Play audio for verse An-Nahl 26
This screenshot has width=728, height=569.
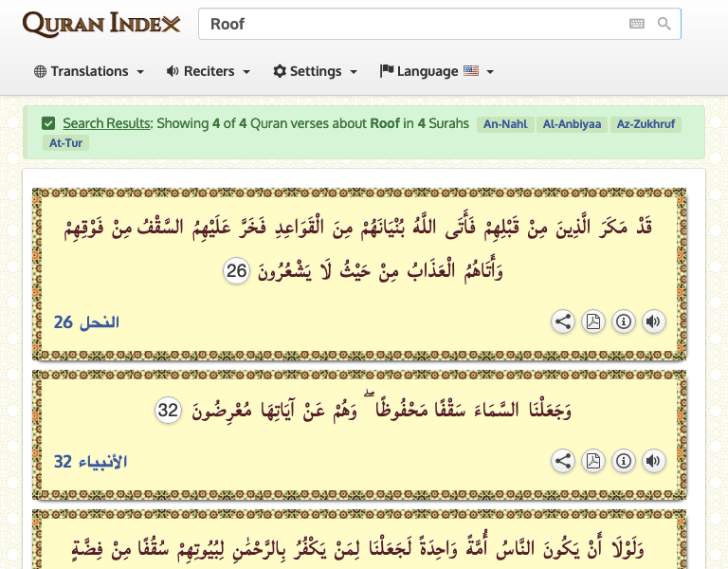(653, 321)
